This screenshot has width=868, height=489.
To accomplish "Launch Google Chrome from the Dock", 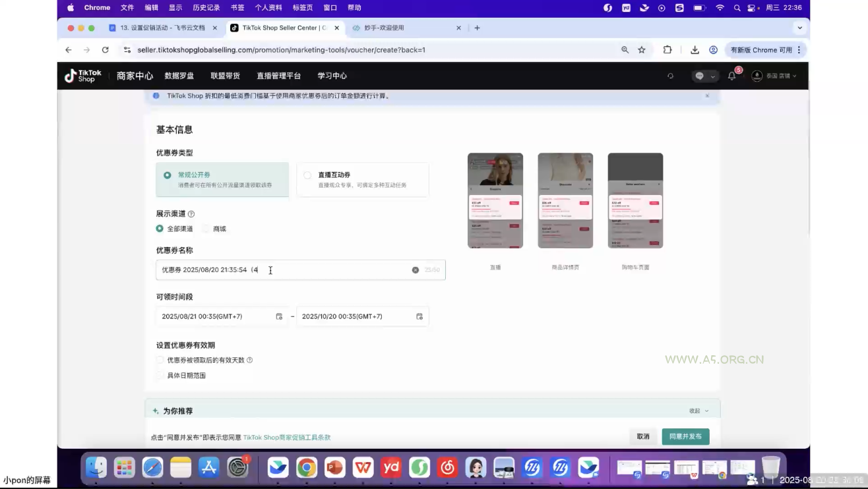I will coord(306,467).
